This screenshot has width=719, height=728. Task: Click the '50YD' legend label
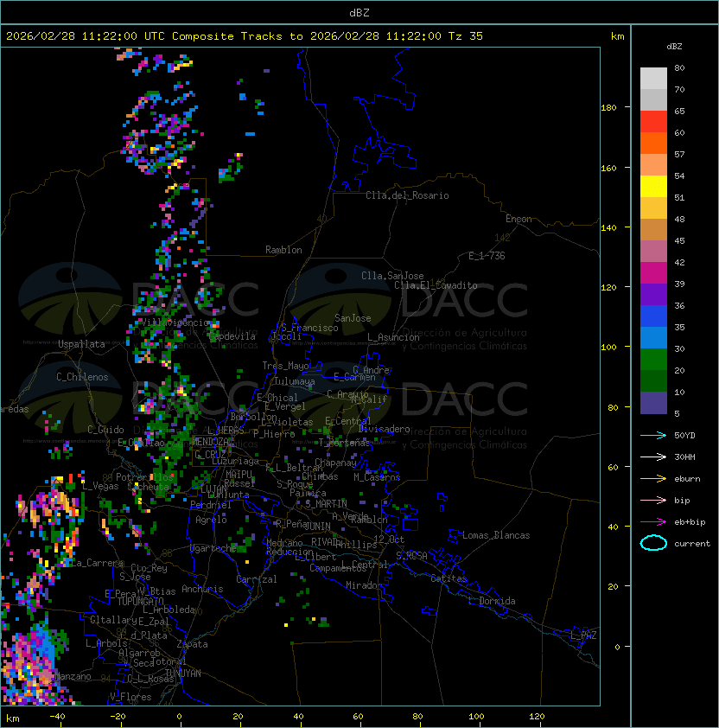[x=684, y=436]
